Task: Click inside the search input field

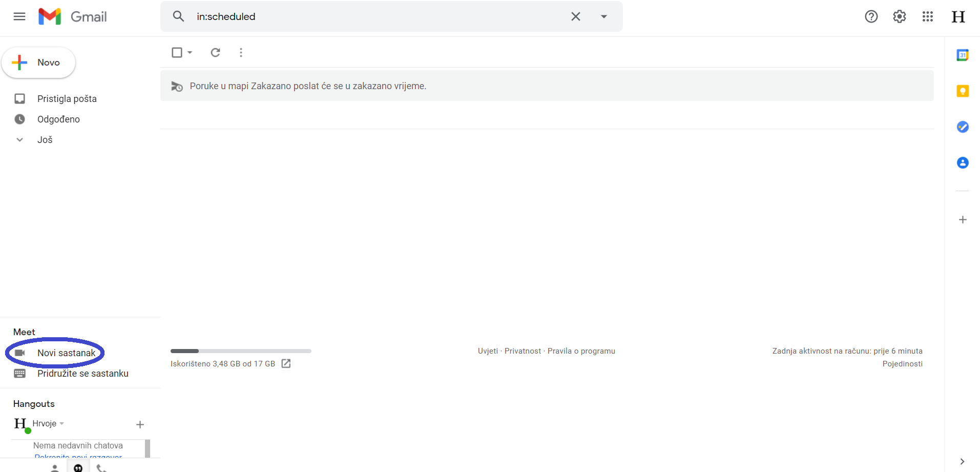Action: point(359,16)
